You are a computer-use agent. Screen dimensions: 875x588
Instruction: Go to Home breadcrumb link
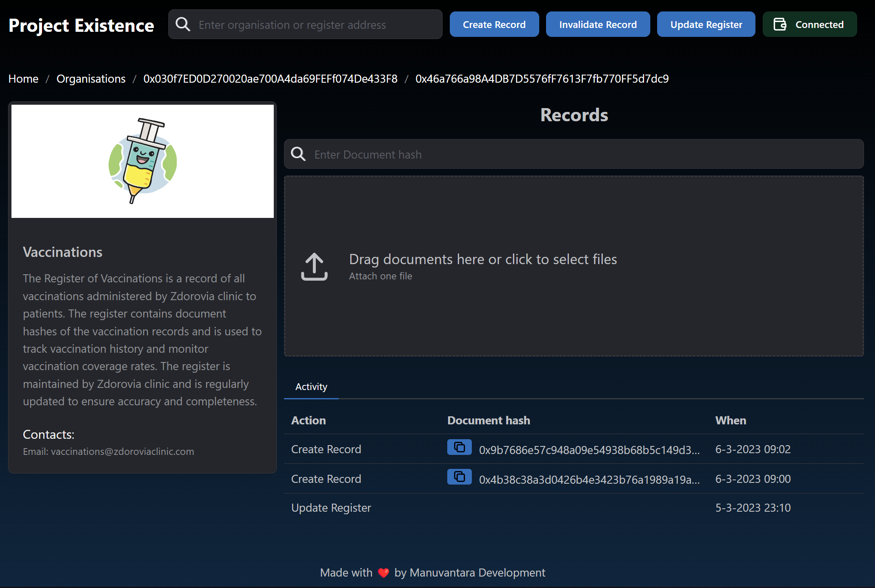coord(23,79)
